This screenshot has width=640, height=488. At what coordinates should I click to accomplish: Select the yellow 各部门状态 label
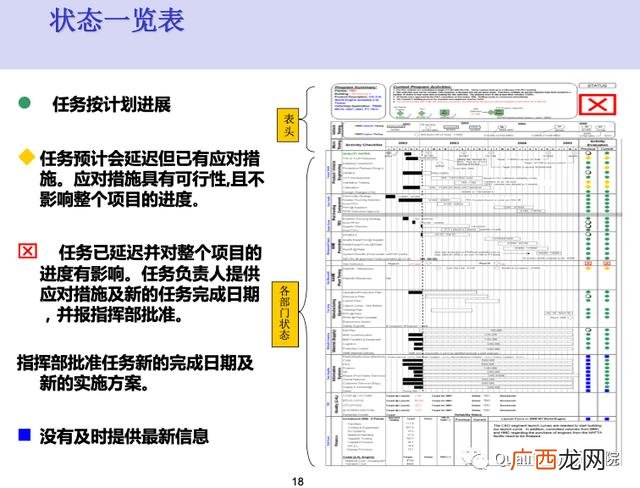tap(285, 314)
